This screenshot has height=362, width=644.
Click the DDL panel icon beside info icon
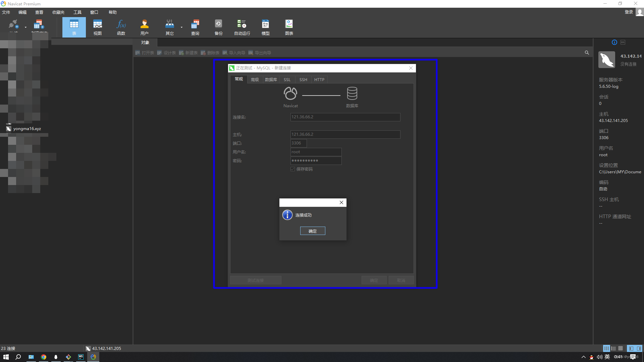[623, 42]
